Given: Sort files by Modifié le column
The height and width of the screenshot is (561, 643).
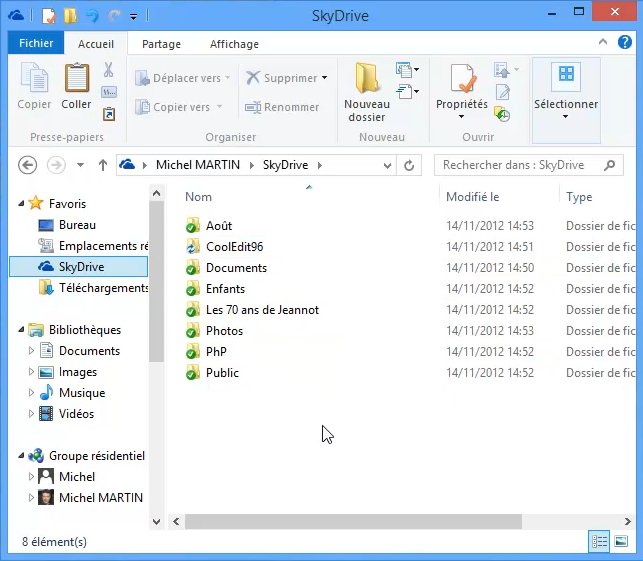Looking at the screenshot, I should tap(473, 197).
